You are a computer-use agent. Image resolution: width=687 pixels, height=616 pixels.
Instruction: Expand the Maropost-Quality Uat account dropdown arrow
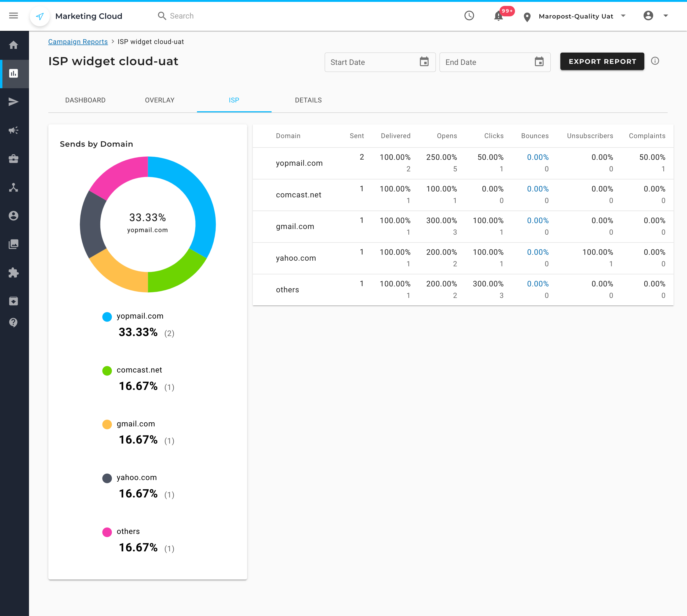(623, 16)
